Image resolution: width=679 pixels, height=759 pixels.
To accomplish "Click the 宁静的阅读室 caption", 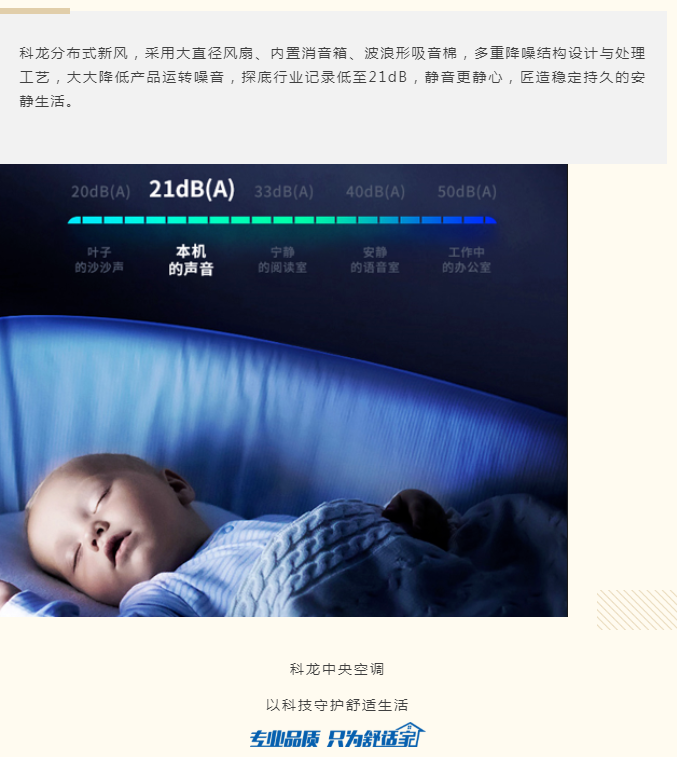I will point(283,260).
